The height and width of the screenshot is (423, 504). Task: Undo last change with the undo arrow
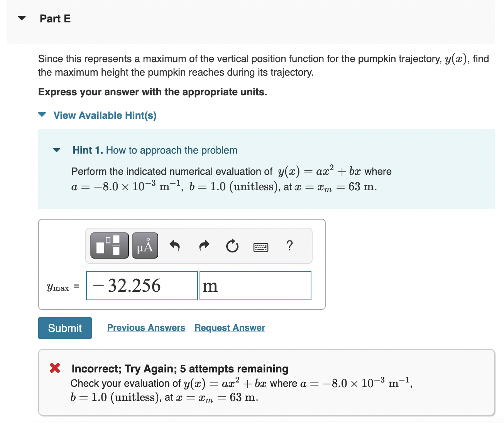pos(175,246)
